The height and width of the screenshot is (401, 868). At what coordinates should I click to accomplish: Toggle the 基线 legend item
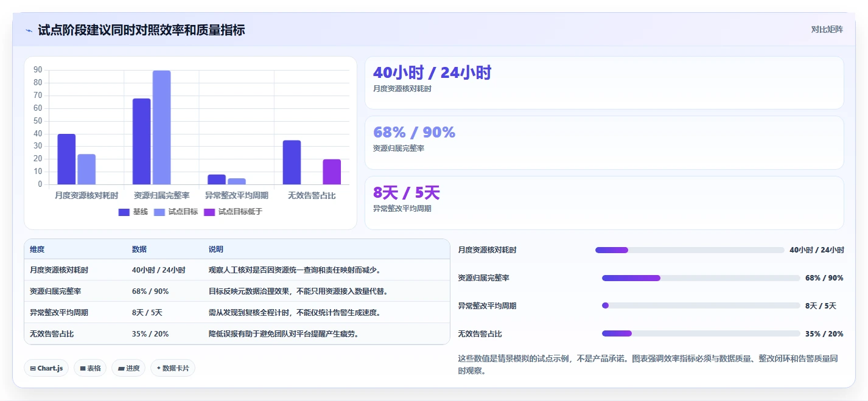pyautogui.click(x=133, y=212)
